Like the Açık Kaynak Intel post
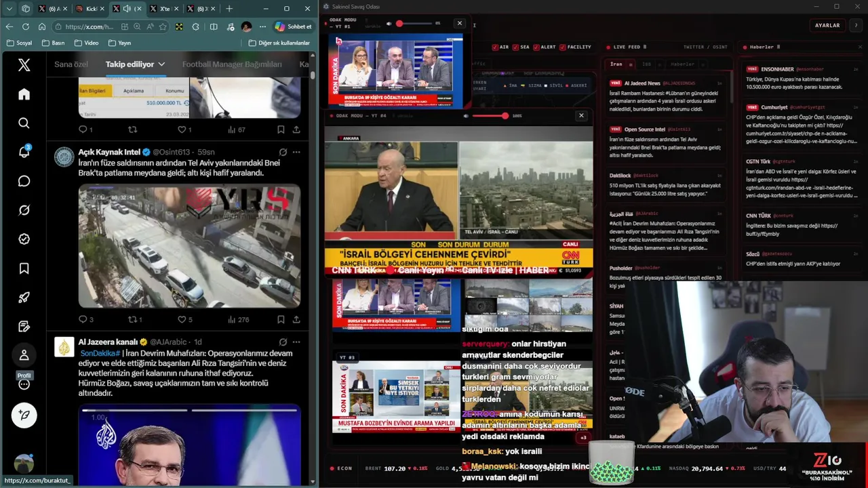 coord(184,319)
